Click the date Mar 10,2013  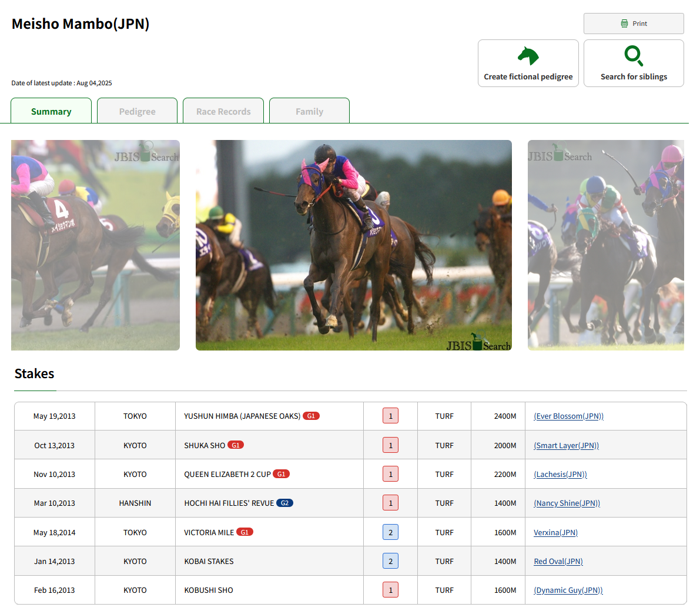55,503
